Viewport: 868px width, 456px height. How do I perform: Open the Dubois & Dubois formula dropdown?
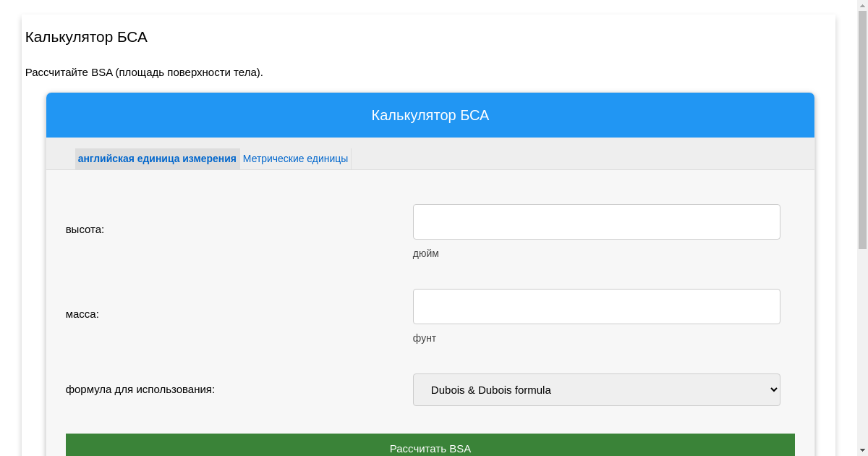tap(586, 389)
